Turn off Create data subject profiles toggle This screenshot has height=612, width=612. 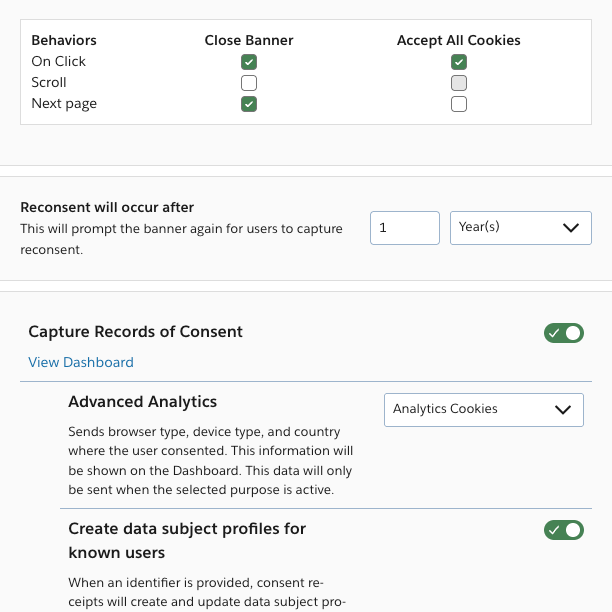click(x=564, y=530)
